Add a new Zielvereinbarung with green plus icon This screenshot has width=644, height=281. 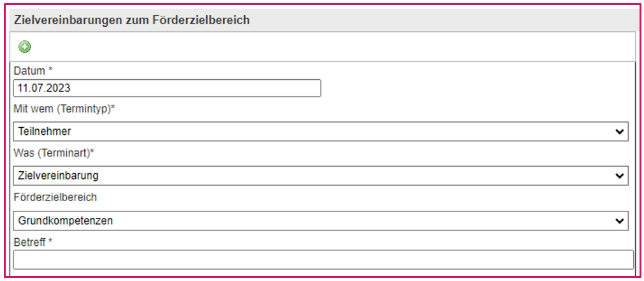pos(25,47)
